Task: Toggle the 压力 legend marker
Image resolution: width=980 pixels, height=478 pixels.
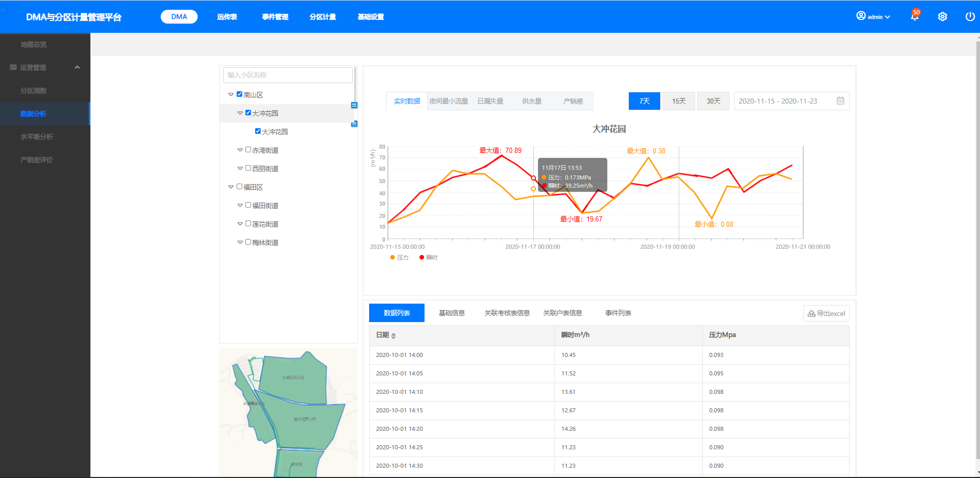Action: click(x=393, y=257)
